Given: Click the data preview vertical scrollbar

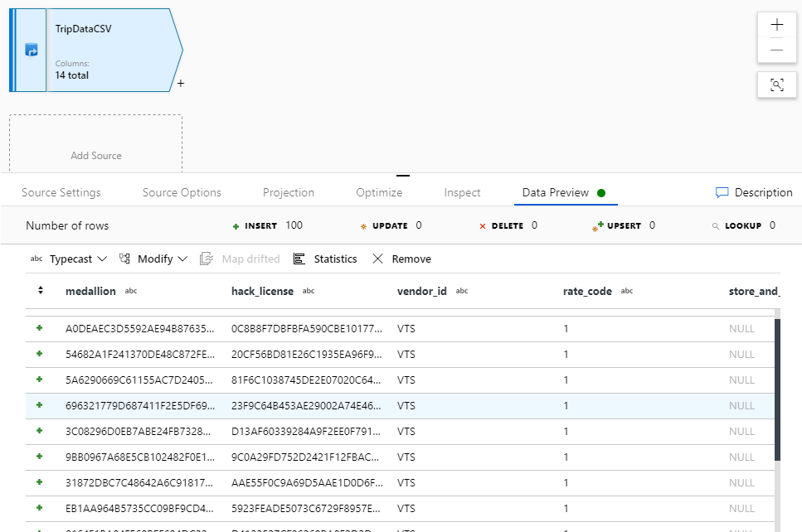Looking at the screenshot, I should 777,389.
